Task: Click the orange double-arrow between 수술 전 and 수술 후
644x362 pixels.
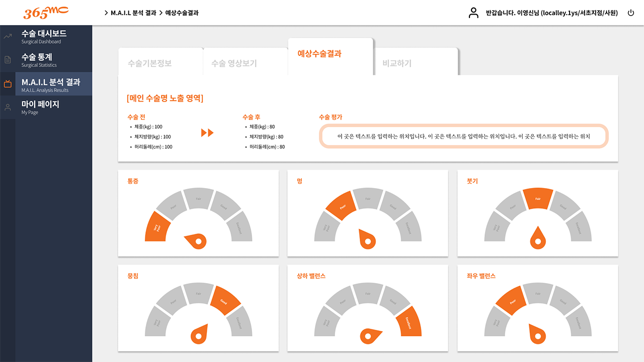Action: (207, 133)
